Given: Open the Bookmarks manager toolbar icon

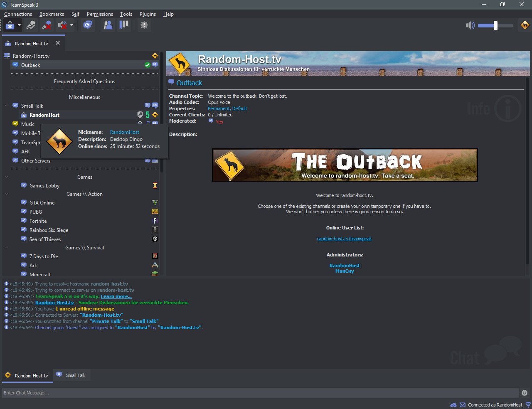Looking at the screenshot, I should tap(124, 25).
